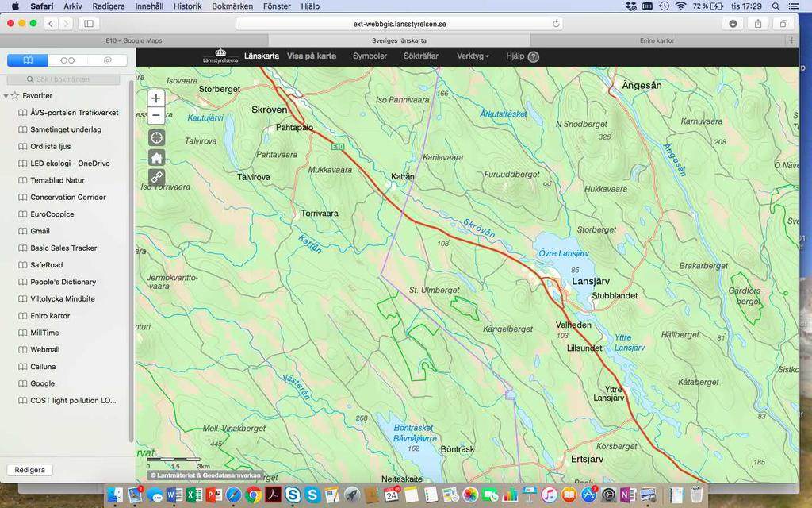Open the Fönster menu
The width and height of the screenshot is (812, 508).
[277, 6]
